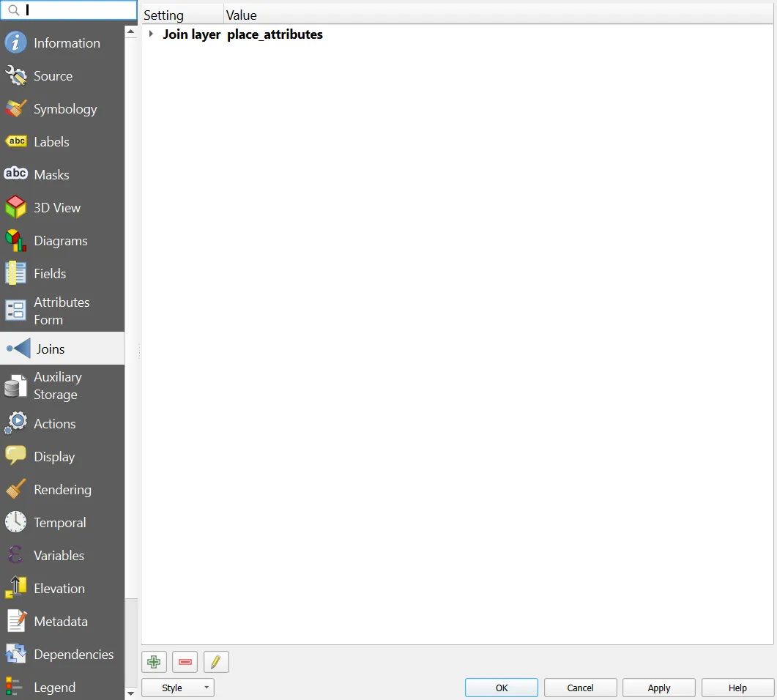Select the Display speech bubble icon
Image resolution: width=777 pixels, height=700 pixels.
pos(16,456)
